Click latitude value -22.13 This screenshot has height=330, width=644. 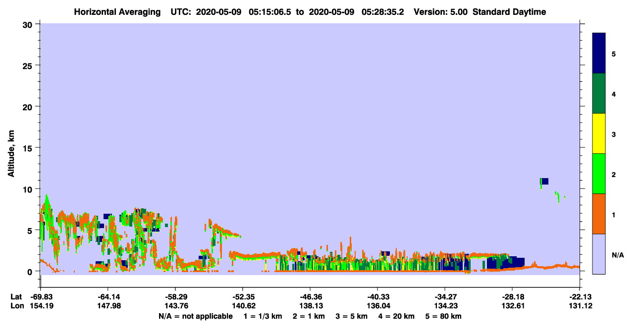point(580,296)
